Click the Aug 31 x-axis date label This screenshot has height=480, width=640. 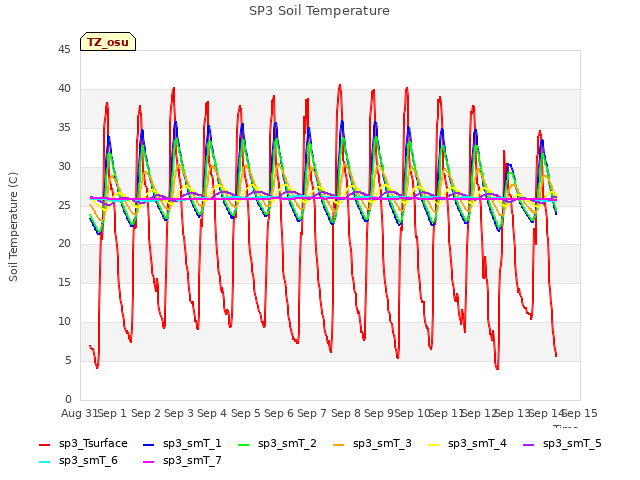coord(79,413)
